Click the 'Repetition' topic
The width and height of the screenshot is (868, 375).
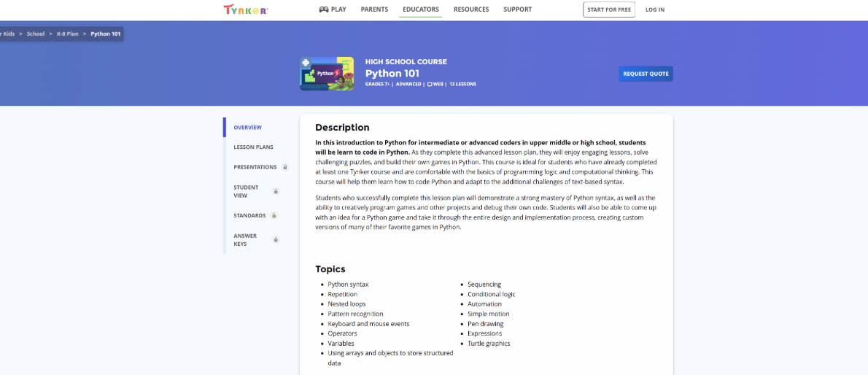[x=343, y=294]
